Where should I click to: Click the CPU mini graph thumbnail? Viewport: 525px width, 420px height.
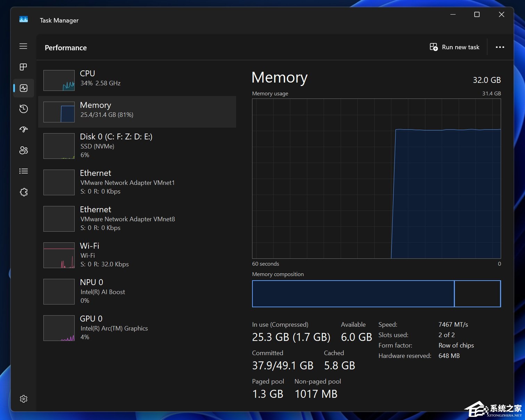pos(59,80)
